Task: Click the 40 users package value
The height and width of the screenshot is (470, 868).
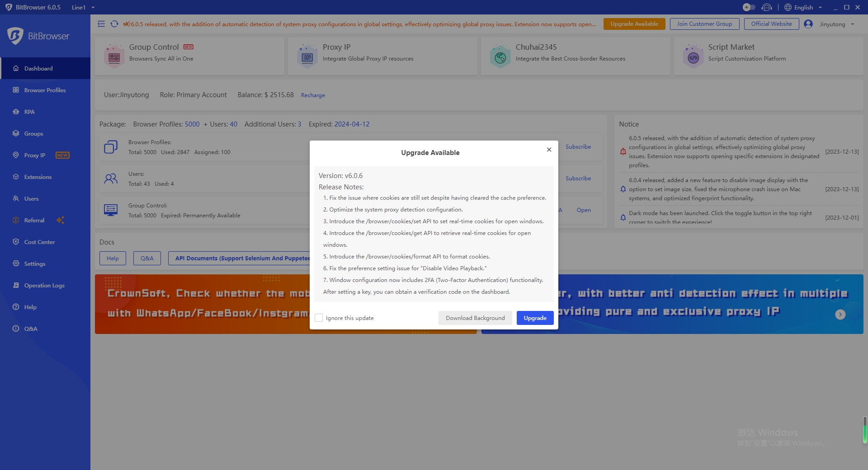Action: (x=234, y=124)
